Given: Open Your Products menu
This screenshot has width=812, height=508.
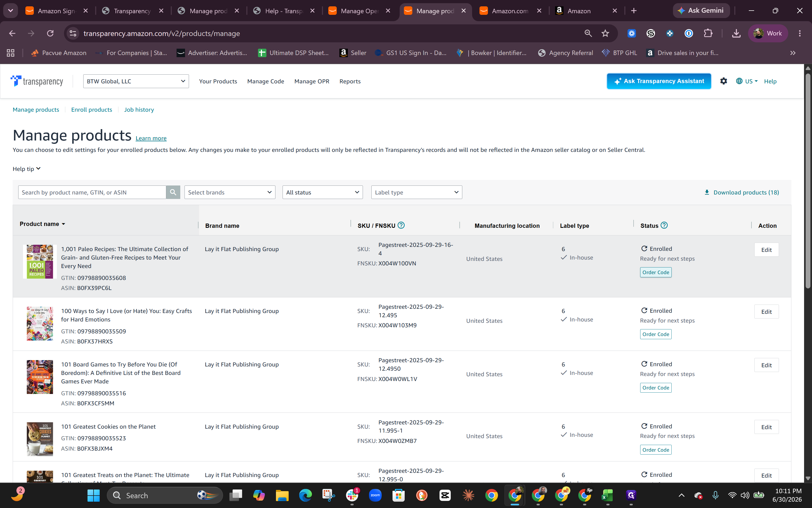Looking at the screenshot, I should coord(218,81).
